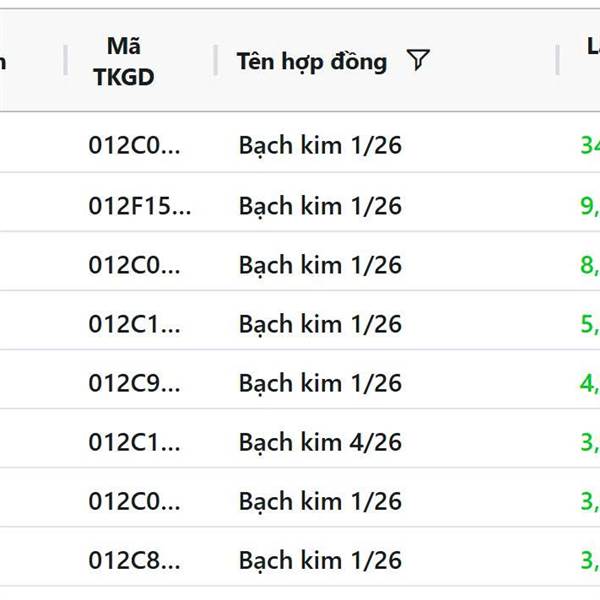The width and height of the screenshot is (600, 600).
Task: Click the green value starting with 34
Action: (589, 146)
